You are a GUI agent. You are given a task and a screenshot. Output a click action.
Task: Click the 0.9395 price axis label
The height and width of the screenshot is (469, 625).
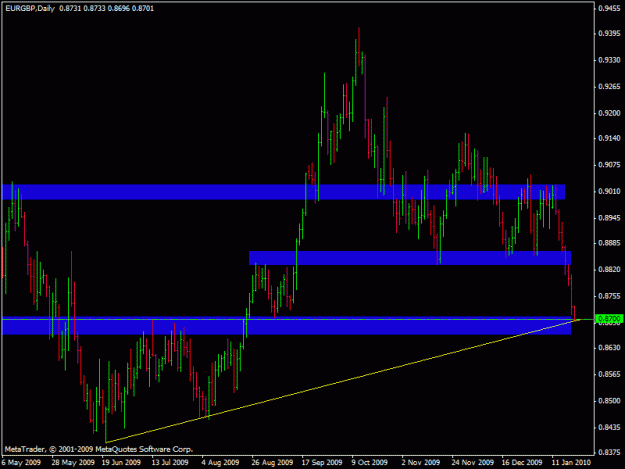coord(609,33)
